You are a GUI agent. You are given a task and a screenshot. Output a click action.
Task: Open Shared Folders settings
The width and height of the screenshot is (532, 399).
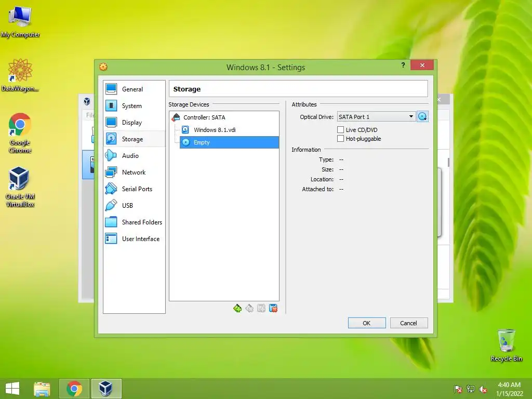click(135, 222)
